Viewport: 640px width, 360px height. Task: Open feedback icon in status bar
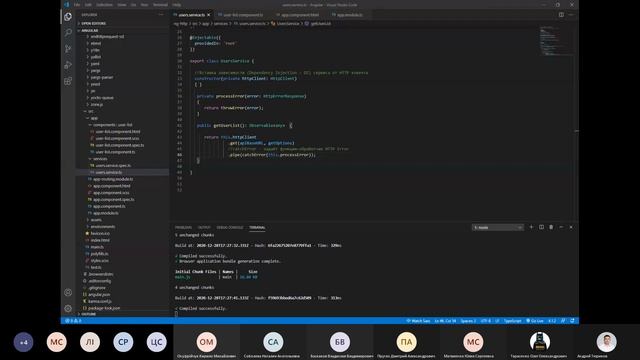tap(563, 321)
